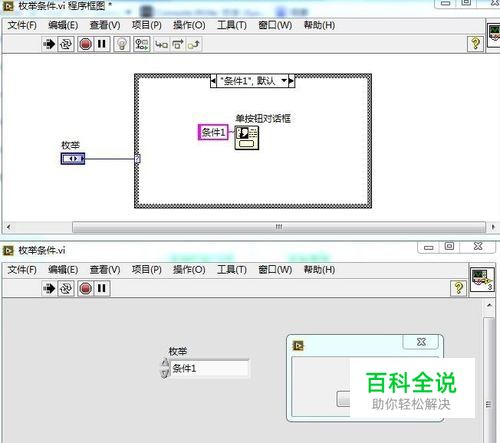Open 窗口(W) menu in block diagram window
Viewport: 500px width, 443px height.
(x=275, y=25)
